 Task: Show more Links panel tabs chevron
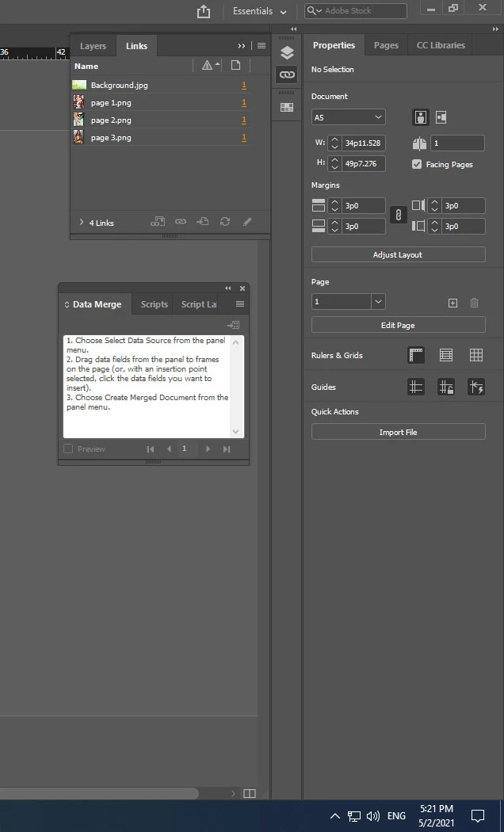point(242,46)
